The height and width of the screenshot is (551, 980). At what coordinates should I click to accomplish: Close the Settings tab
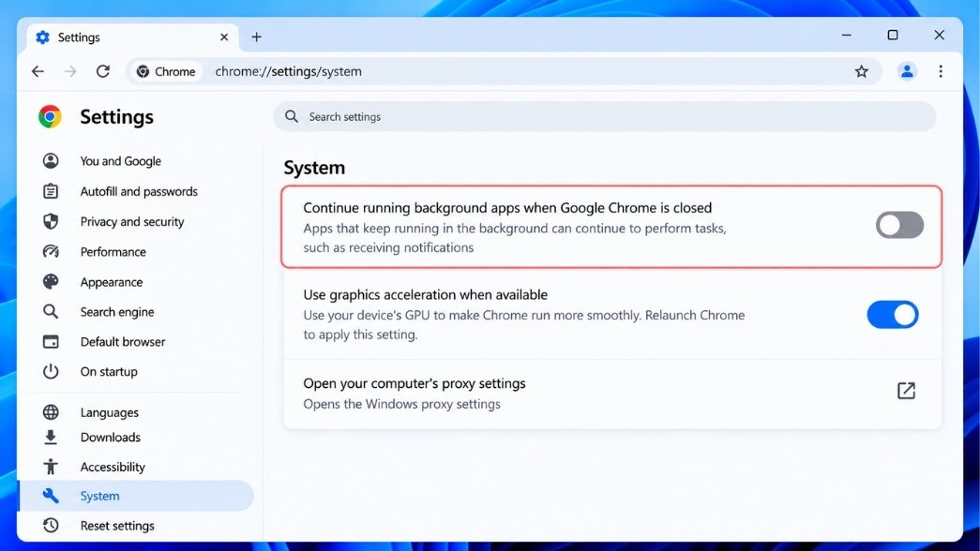tap(224, 37)
